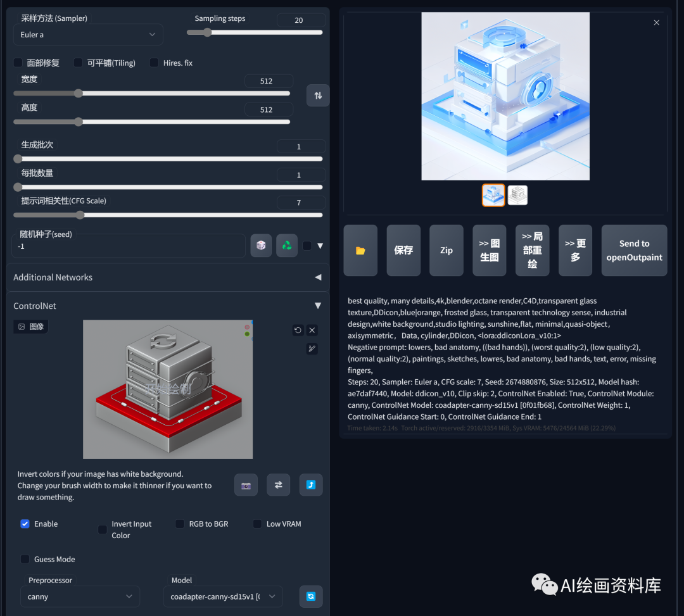The width and height of the screenshot is (684, 616).
Task: Open the output folder icon button
Action: point(360,250)
